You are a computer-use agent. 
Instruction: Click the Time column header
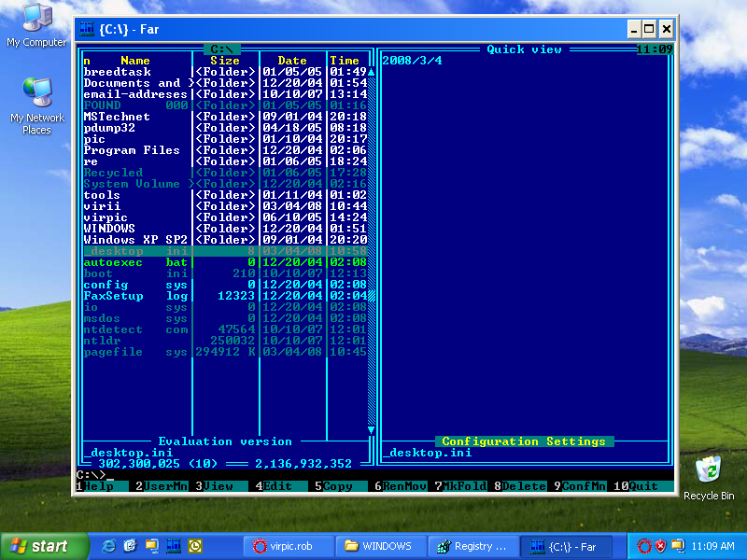pyautogui.click(x=345, y=61)
